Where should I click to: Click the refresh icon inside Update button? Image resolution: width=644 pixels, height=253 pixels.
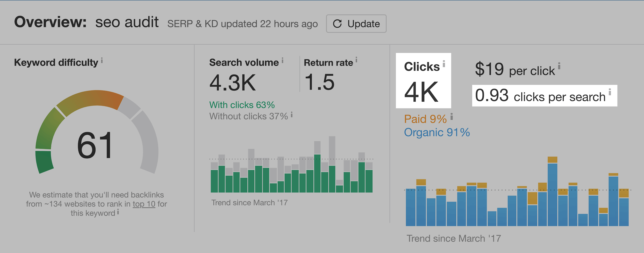click(337, 24)
